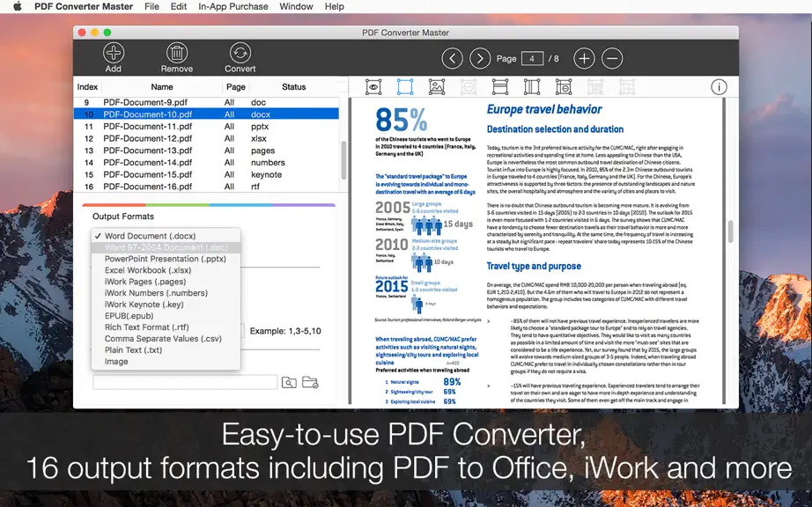The image size is (812, 507).
Task: Select PDF-Document-9.pdf row
Action: click(206, 102)
